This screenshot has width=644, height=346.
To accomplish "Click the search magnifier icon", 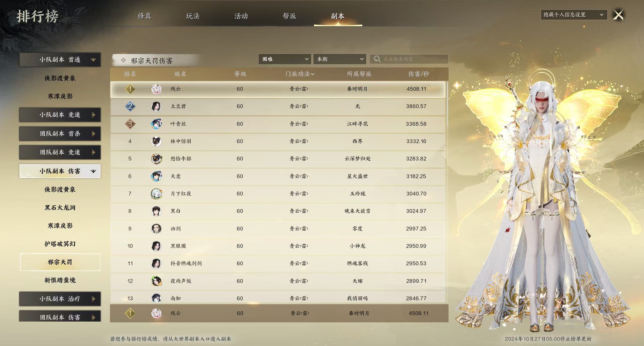I will 377,59.
